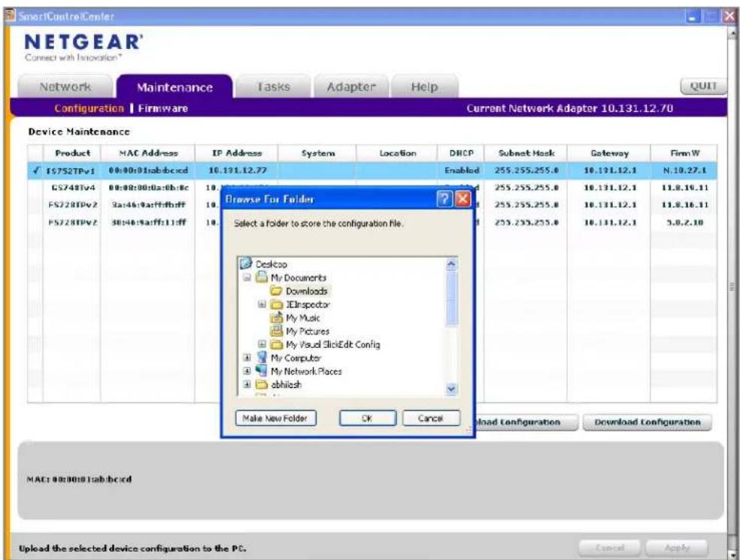Screen dimensions: 740x560
Task: Cancel the Browse For Folder dialog
Action: tap(430, 418)
